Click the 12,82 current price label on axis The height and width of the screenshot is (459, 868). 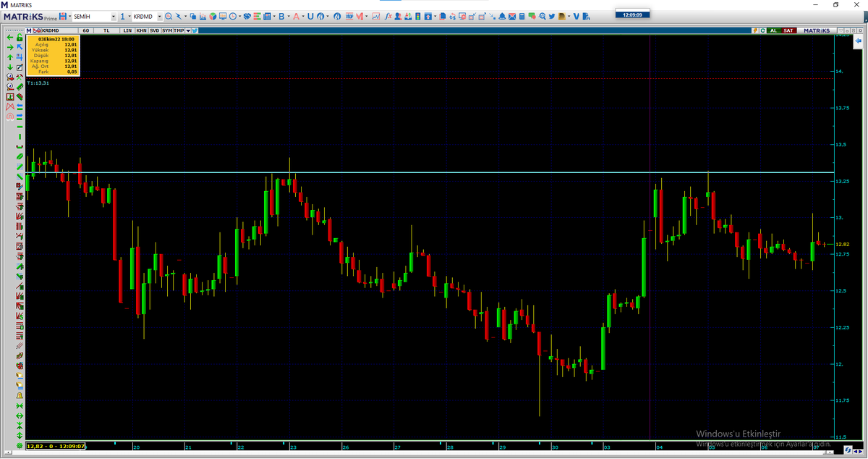[x=842, y=245]
